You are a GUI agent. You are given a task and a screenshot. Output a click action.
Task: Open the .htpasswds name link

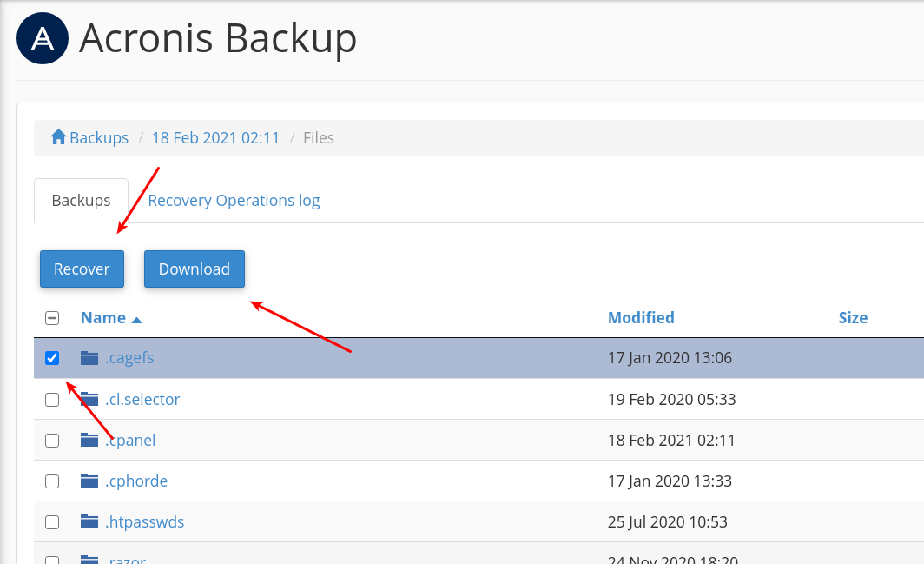[x=145, y=521]
